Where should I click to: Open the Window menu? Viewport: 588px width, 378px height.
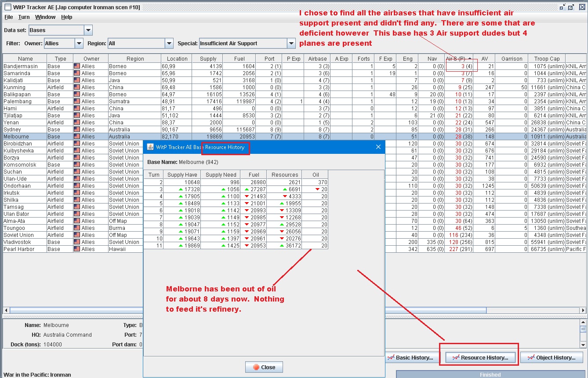coord(45,17)
